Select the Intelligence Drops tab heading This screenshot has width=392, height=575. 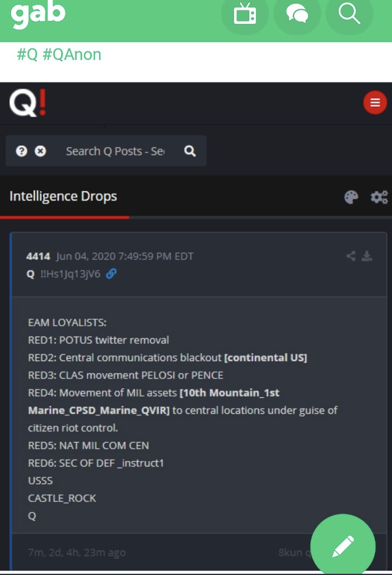tap(63, 196)
